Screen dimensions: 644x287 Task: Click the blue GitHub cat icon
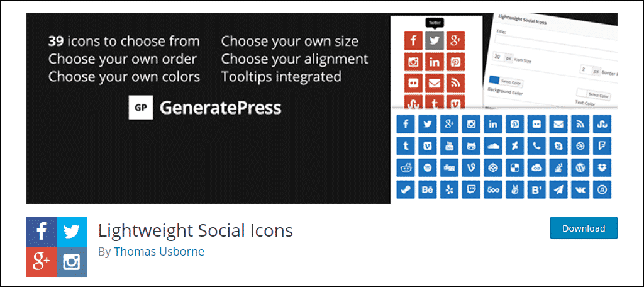click(470, 145)
